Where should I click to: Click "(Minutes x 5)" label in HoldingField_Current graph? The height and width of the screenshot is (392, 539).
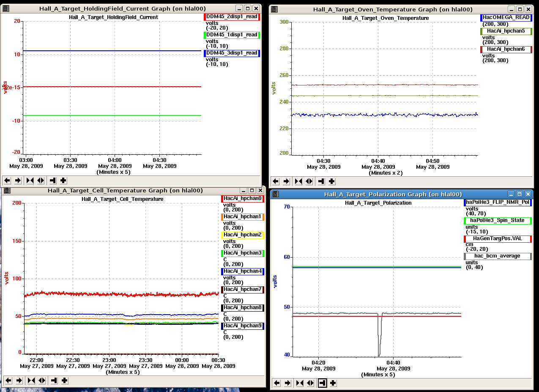(x=114, y=172)
